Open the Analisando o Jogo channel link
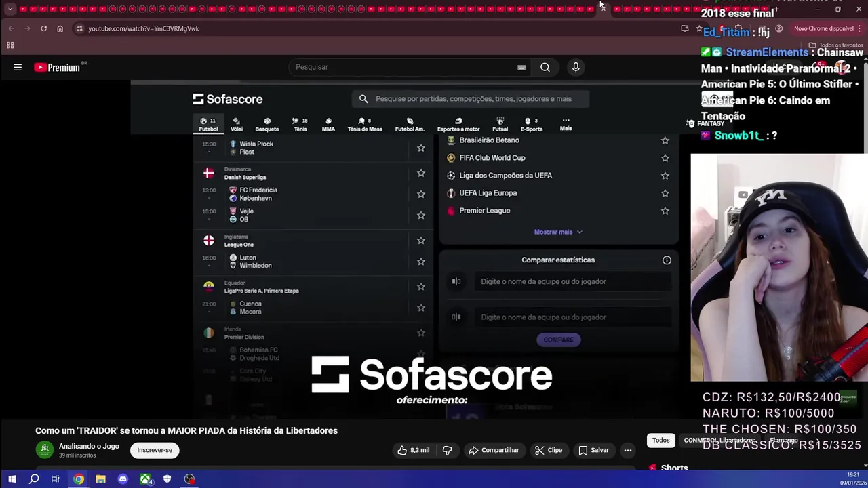 [89, 446]
